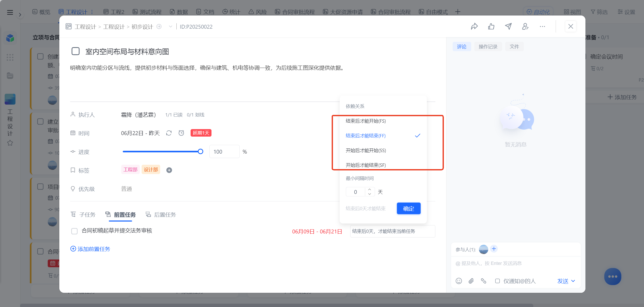
Task: Click the minimum interval days input field
Action: click(356, 192)
